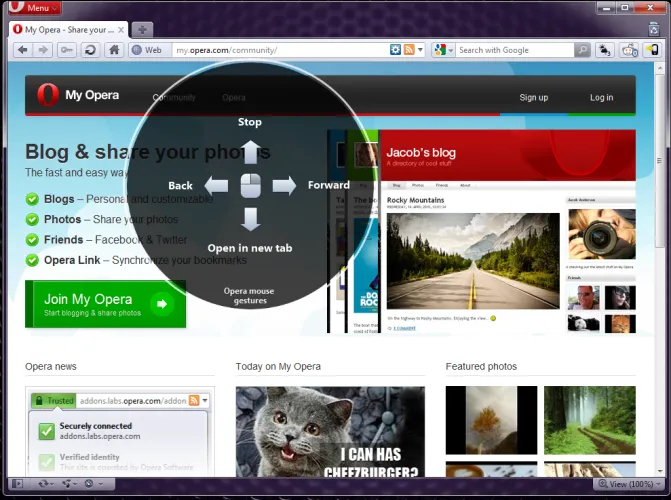Open the red Opera Menu button
671x500 pixels.
35,7
